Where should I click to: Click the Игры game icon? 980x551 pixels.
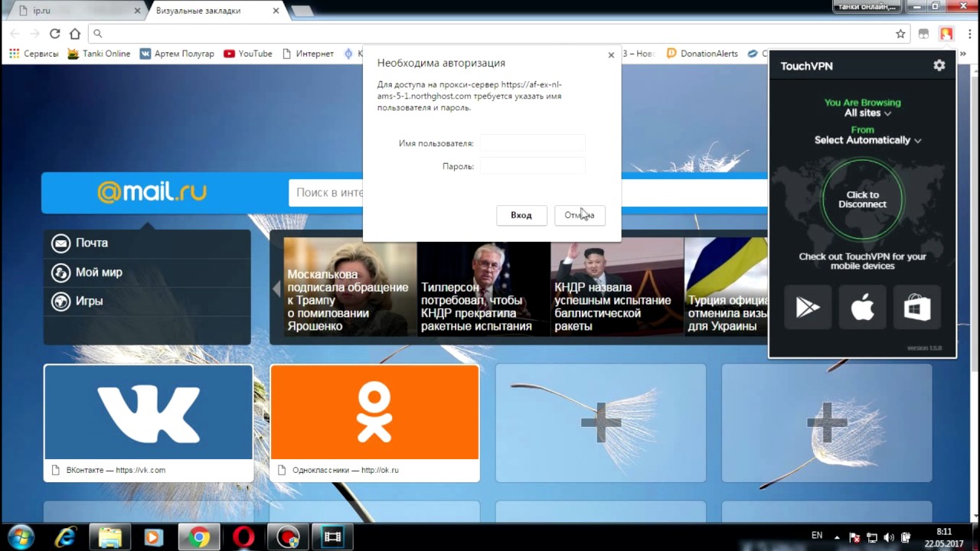point(60,302)
